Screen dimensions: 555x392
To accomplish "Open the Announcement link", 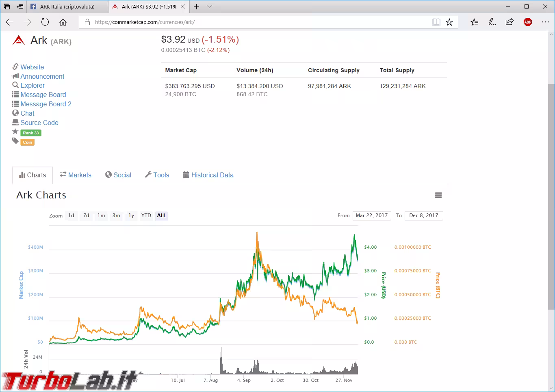I will (x=42, y=76).
